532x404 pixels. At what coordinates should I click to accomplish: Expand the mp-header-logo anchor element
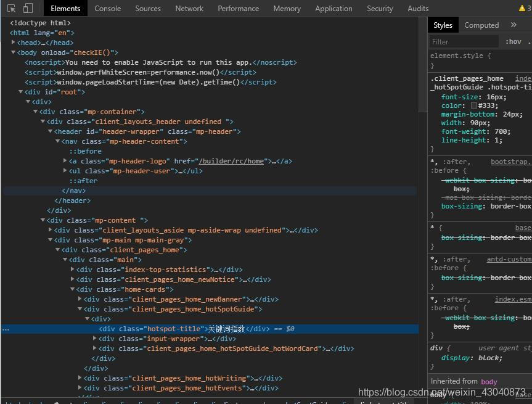[x=65, y=160]
